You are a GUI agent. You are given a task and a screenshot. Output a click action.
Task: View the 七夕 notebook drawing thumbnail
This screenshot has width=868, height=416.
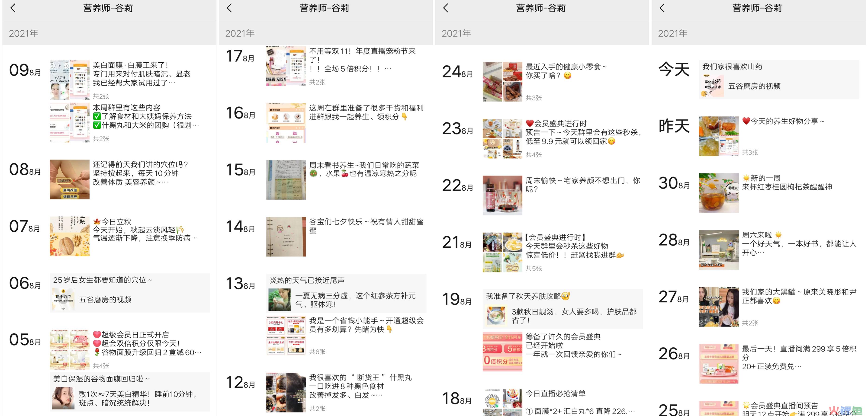coord(286,237)
